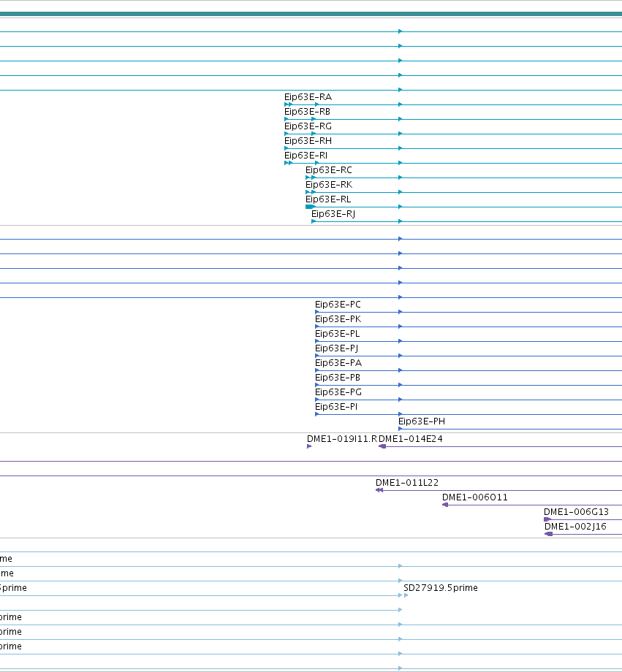
Task: Click the DME1-006O11 feature label
Action: point(475,497)
